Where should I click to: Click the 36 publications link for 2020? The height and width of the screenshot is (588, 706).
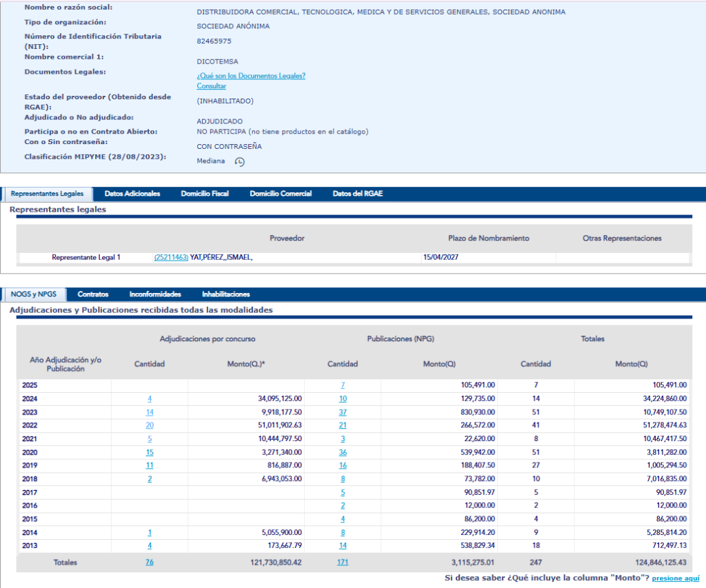tap(343, 452)
